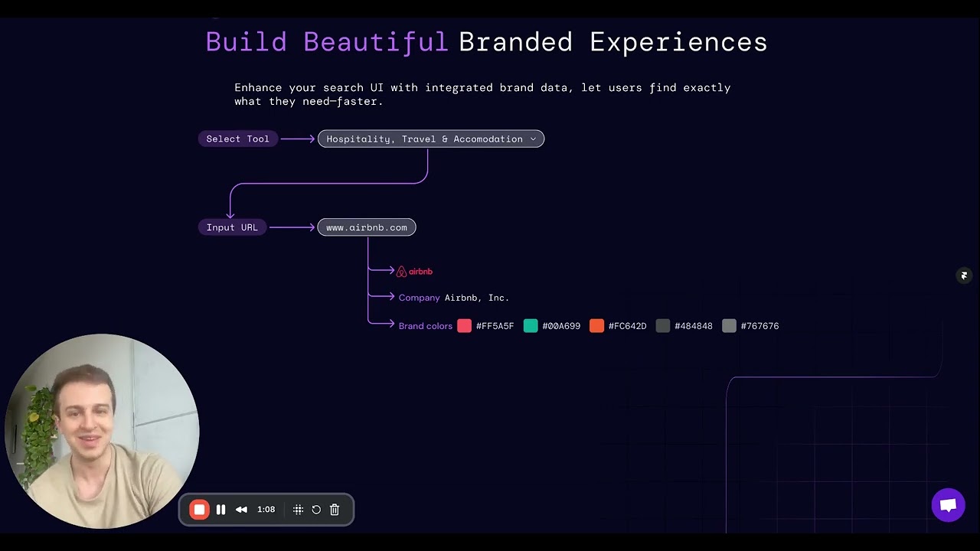This screenshot has width=980, height=551.
Task: Select the #484848 dark gray swatch
Action: tap(663, 326)
